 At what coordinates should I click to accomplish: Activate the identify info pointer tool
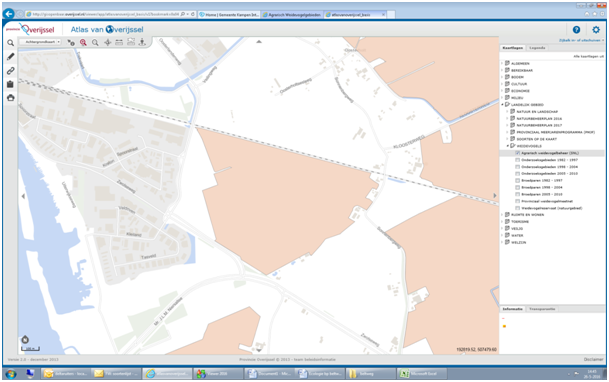pyautogui.click(x=71, y=42)
